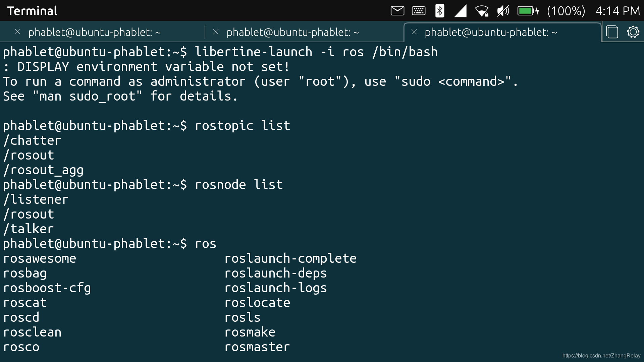Close the first terminal tab

pos(18,32)
